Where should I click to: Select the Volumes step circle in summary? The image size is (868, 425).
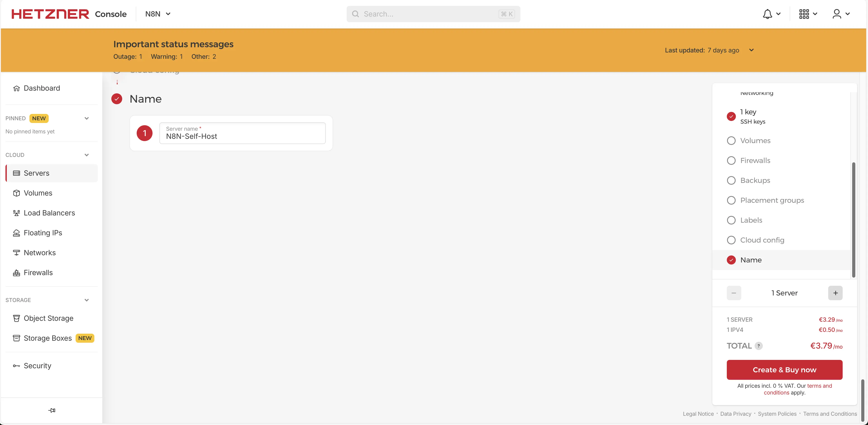coord(731,141)
